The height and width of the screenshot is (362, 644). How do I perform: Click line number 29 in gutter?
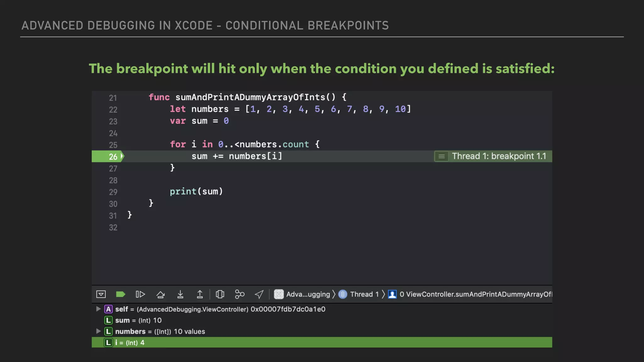[x=113, y=192]
